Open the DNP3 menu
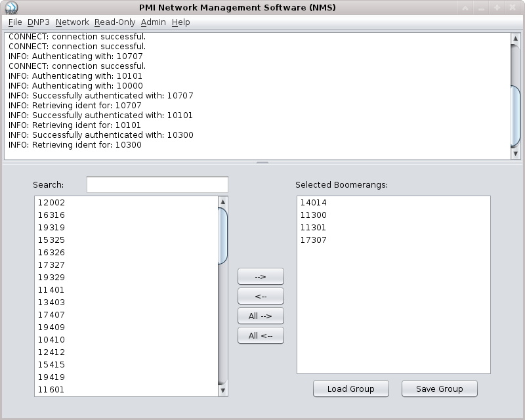Image resolution: width=525 pixels, height=420 pixels. click(37, 22)
